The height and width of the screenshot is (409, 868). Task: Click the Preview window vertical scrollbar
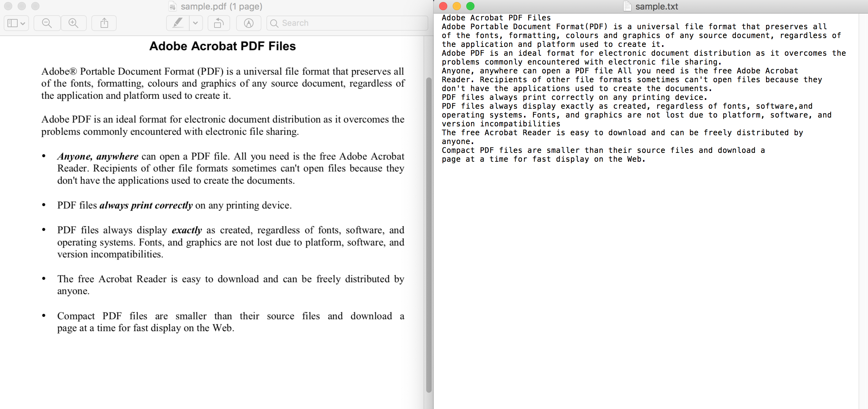(x=429, y=234)
